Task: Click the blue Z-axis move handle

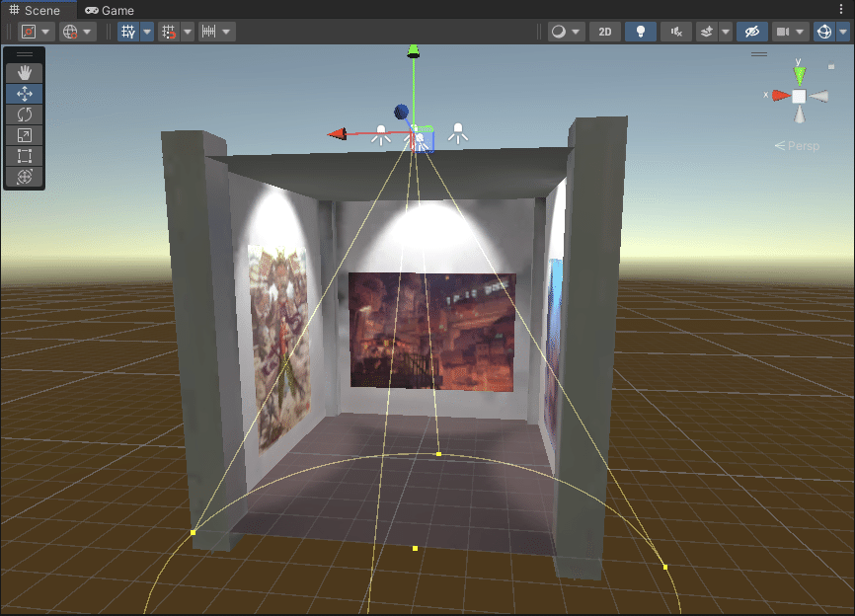Action: pyautogui.click(x=401, y=112)
